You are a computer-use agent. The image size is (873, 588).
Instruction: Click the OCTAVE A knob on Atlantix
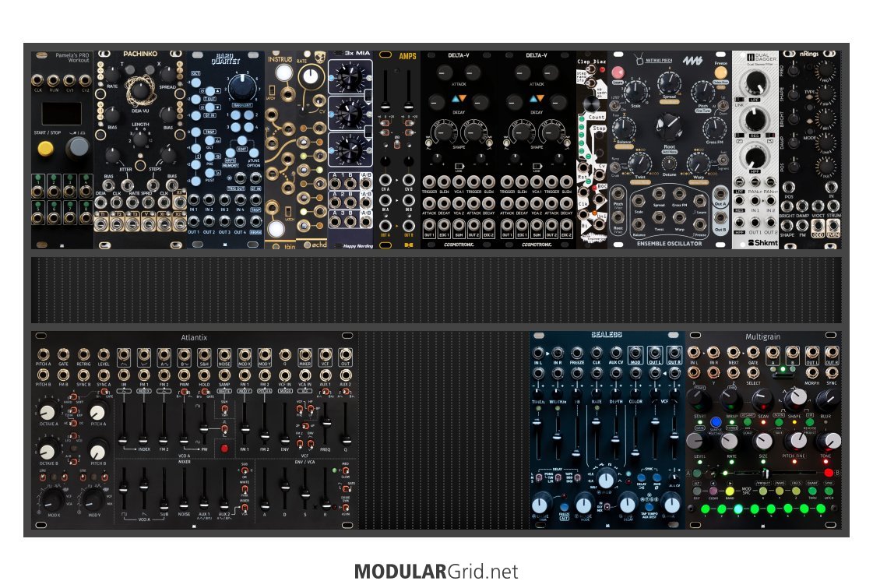click(x=48, y=412)
